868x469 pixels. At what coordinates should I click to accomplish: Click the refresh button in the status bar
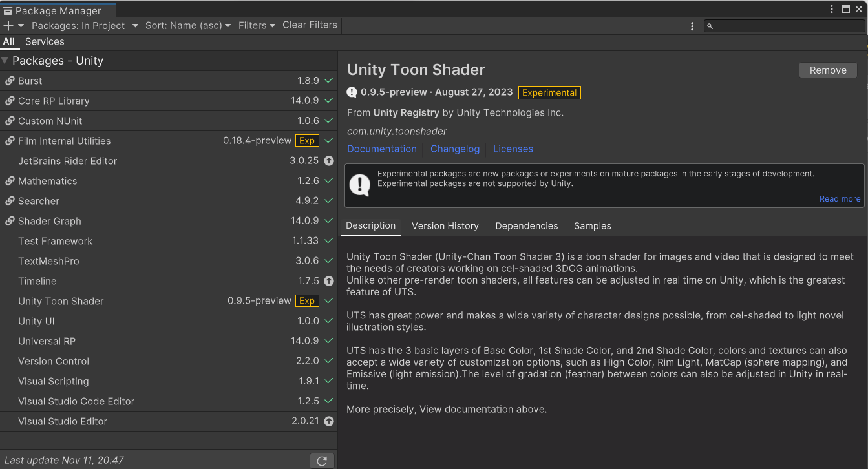(322, 461)
